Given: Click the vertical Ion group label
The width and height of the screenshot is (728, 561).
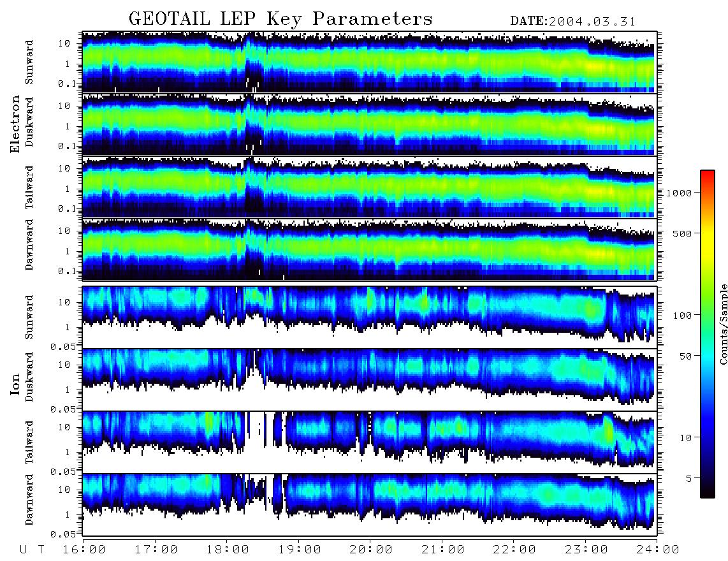Looking at the screenshot, I should tap(15, 384).
